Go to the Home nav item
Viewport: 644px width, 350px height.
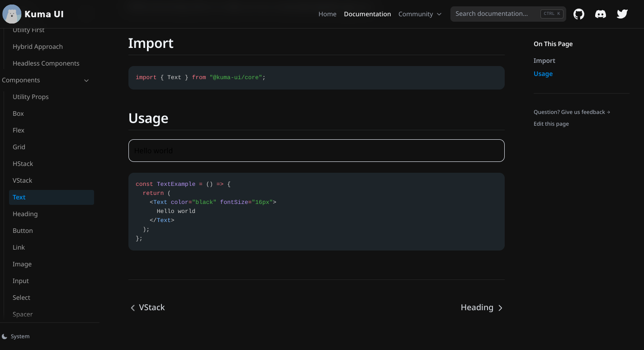click(x=327, y=14)
